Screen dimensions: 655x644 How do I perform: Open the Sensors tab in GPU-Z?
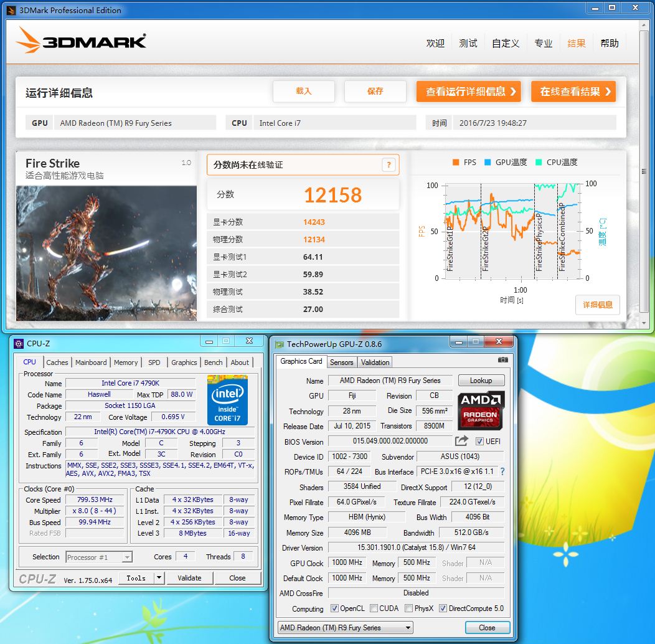click(x=341, y=362)
